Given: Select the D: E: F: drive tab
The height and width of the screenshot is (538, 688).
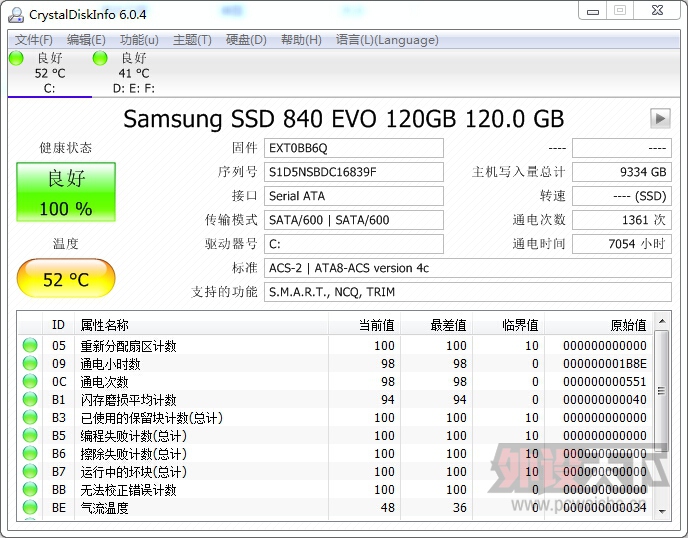Looking at the screenshot, I should [133, 73].
